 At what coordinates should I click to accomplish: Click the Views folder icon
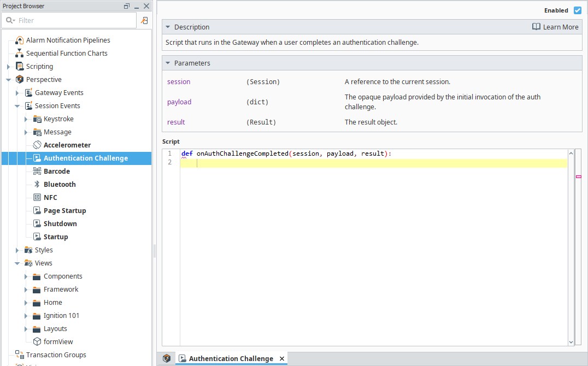coord(28,263)
